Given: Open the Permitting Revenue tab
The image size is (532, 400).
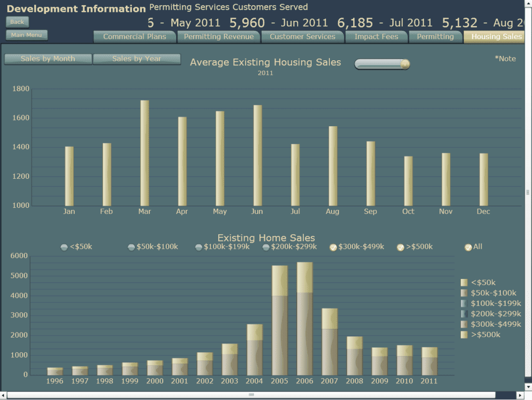Looking at the screenshot, I should click(218, 36).
